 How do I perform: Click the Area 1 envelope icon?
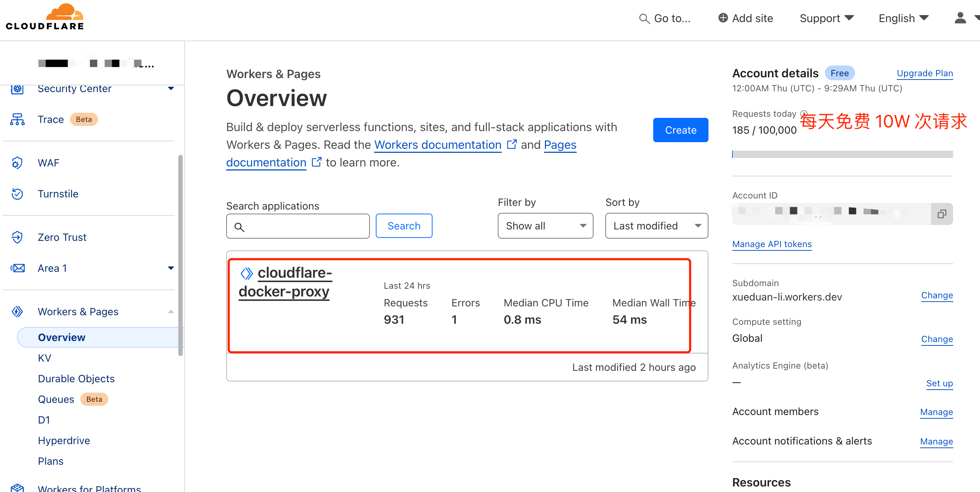pyautogui.click(x=17, y=268)
